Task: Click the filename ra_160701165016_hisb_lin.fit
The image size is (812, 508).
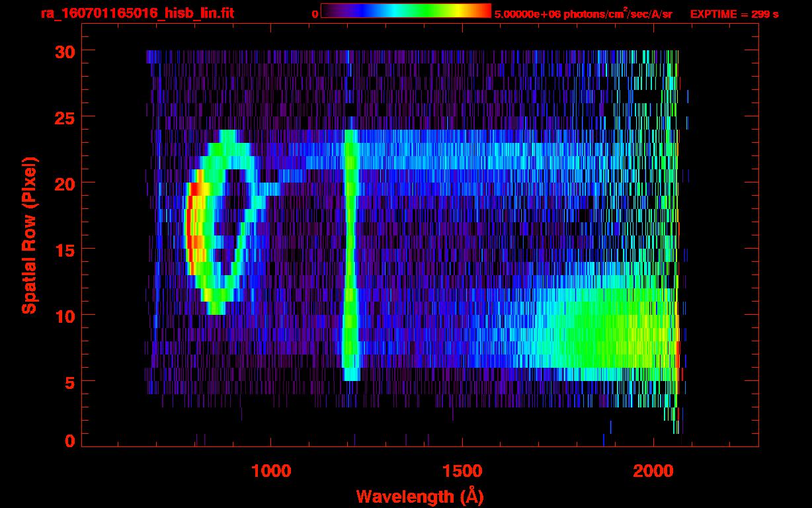Action: click(x=137, y=13)
